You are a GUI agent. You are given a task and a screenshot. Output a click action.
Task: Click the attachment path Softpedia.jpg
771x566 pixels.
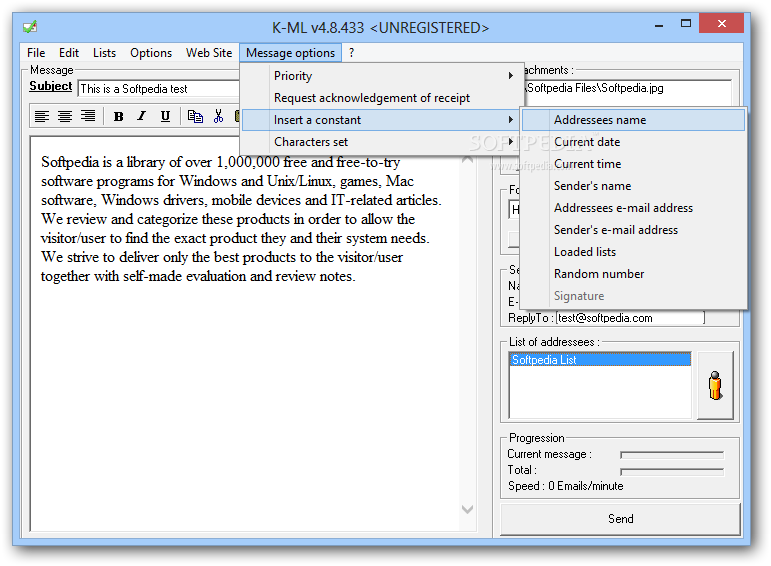595,88
